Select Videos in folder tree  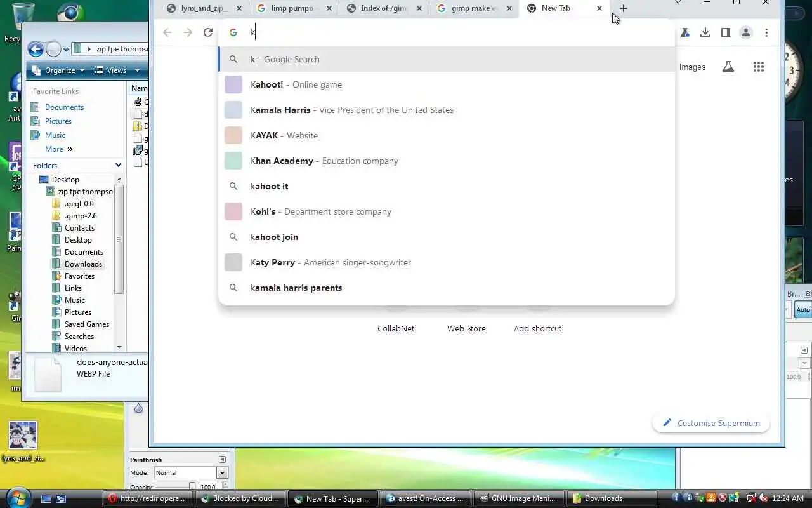[x=75, y=349]
